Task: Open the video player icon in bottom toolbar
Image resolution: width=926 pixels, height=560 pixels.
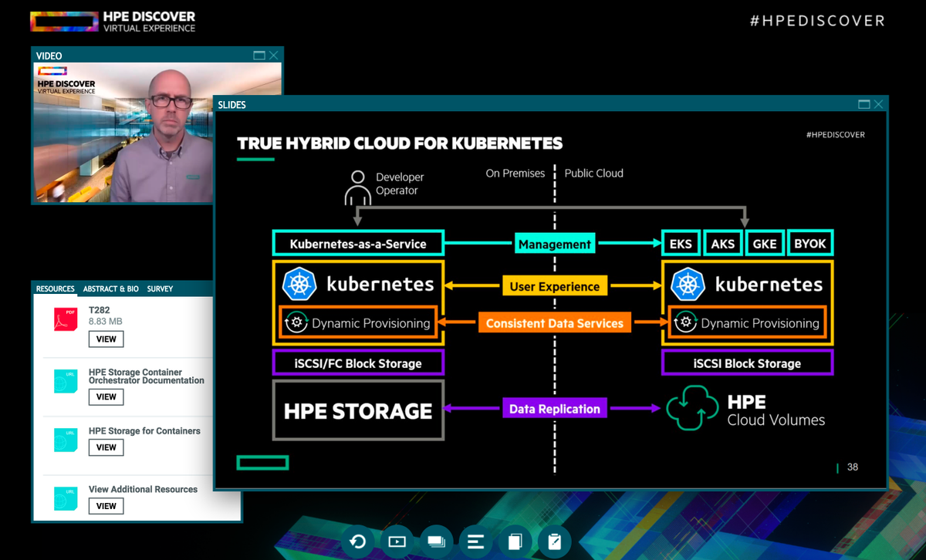Action: (x=397, y=541)
